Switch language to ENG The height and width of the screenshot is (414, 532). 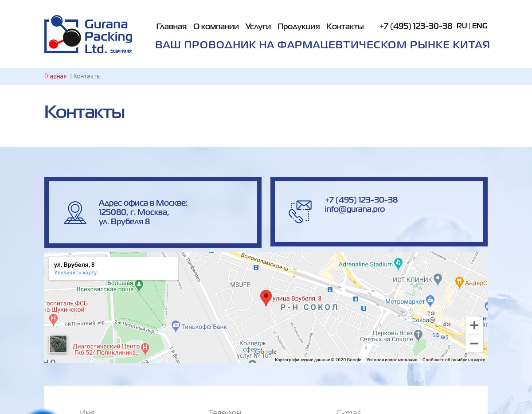pos(480,26)
